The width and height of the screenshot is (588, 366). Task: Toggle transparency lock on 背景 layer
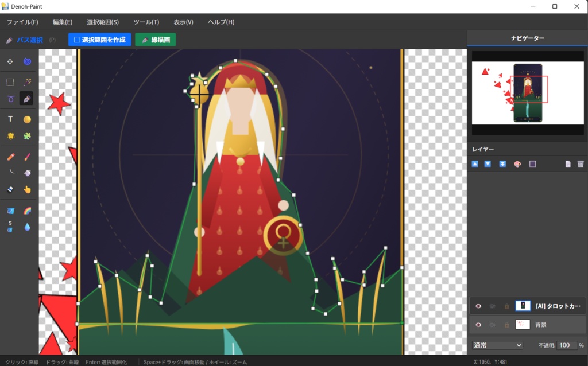coord(492,325)
